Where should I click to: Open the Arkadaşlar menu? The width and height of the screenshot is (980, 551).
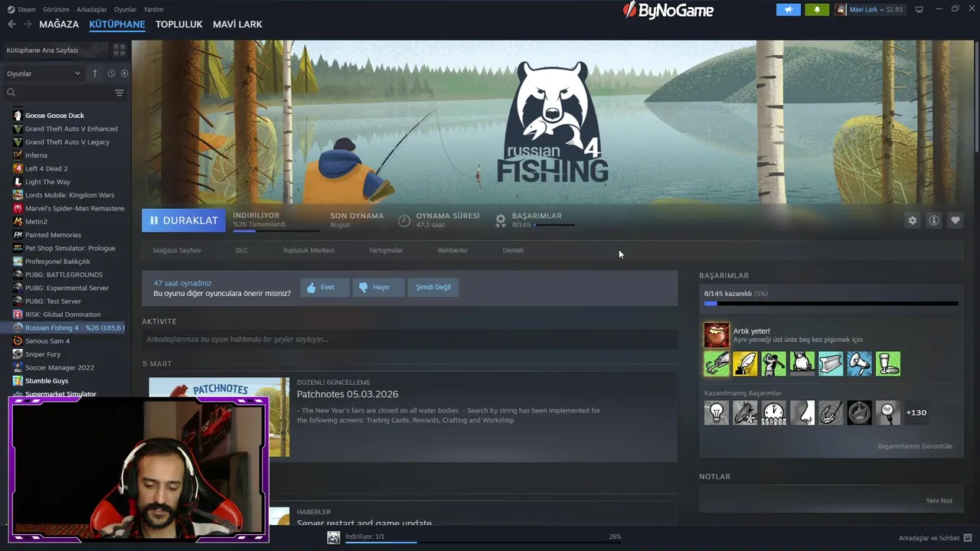[92, 9]
